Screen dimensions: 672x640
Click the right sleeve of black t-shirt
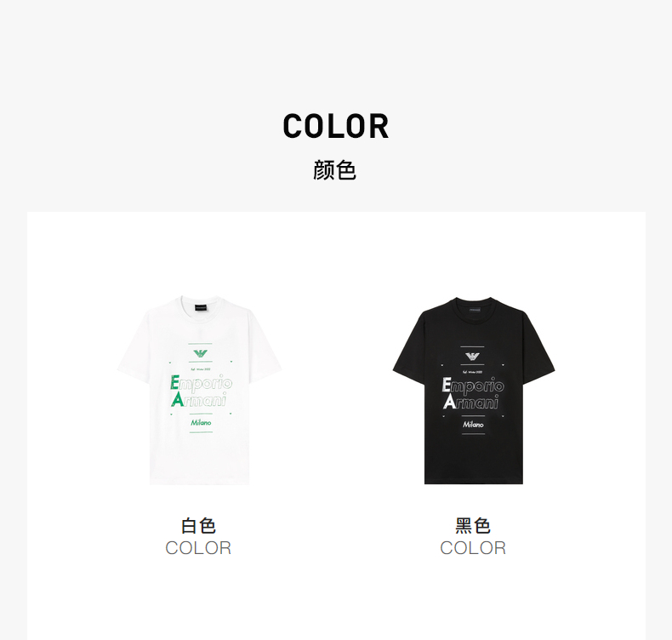538,350
